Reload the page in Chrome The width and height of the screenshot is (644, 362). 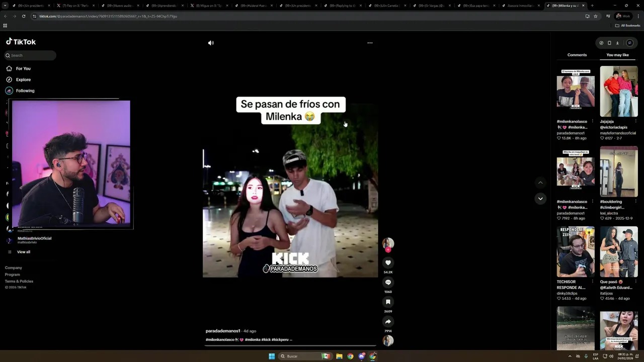click(x=23, y=16)
